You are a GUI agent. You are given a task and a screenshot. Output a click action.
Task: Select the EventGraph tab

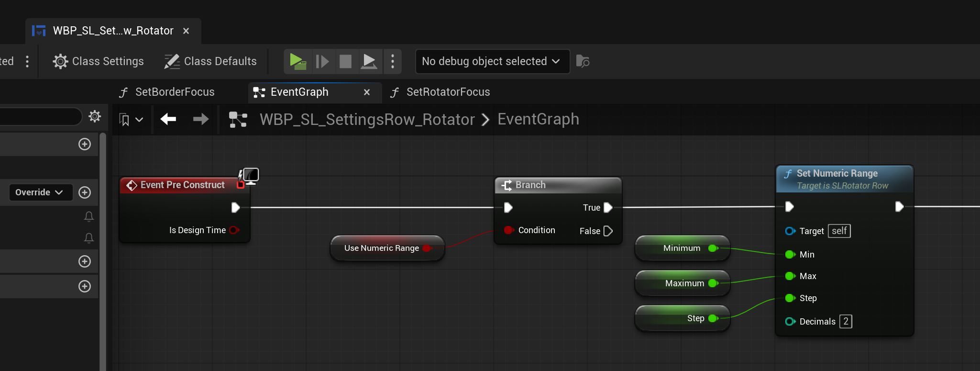(x=299, y=92)
